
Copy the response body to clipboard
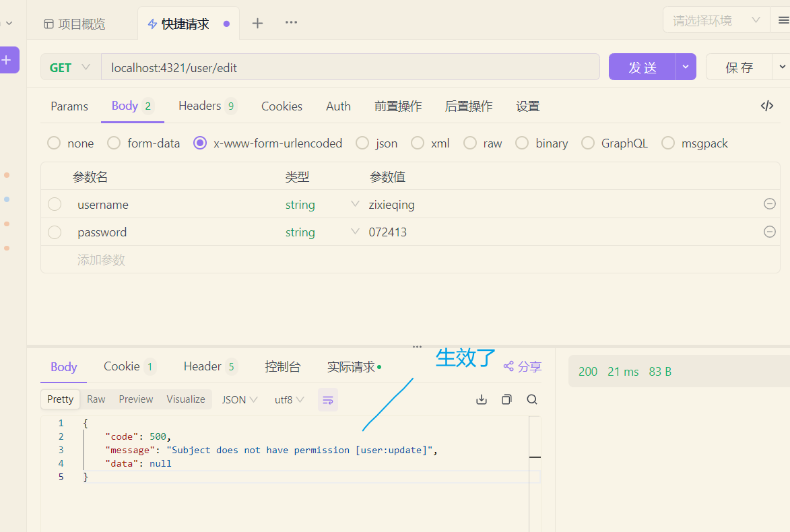(x=506, y=399)
